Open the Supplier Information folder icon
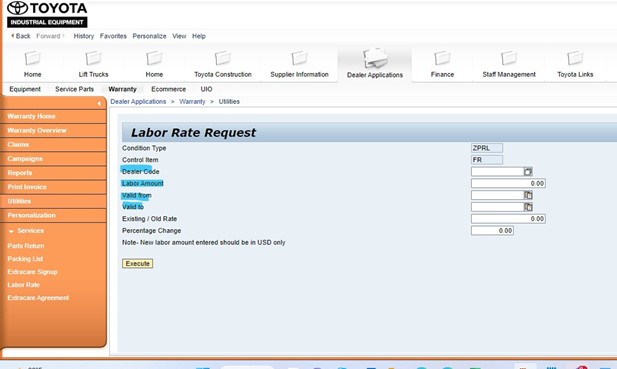Screen dimensions: 617x369 (x=299, y=58)
